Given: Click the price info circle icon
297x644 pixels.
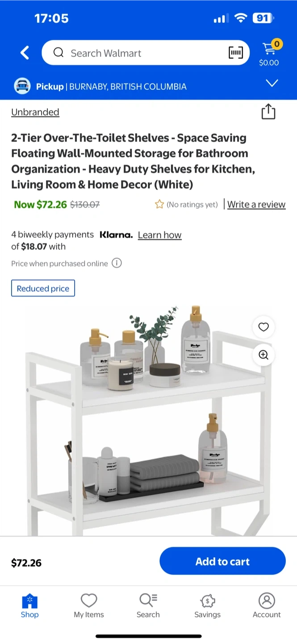Looking at the screenshot, I should point(117,263).
